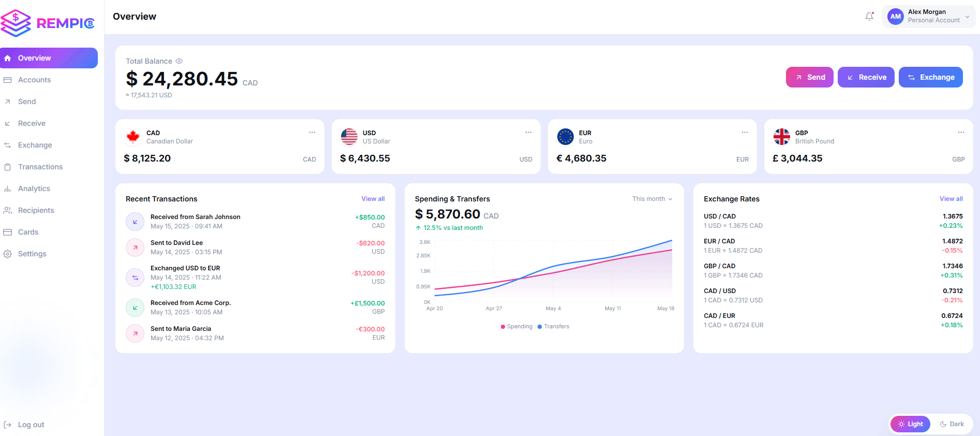Open Analytics in the sidebar
Screen dimensions: 980x436
point(49,188)
